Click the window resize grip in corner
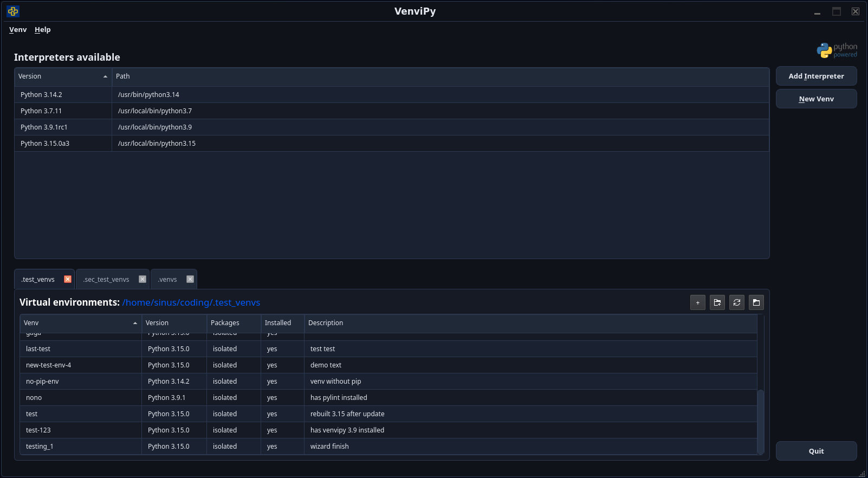This screenshot has height=478, width=868. click(862, 473)
